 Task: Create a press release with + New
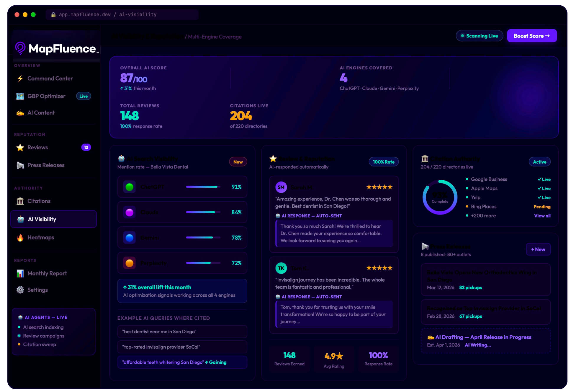click(538, 249)
